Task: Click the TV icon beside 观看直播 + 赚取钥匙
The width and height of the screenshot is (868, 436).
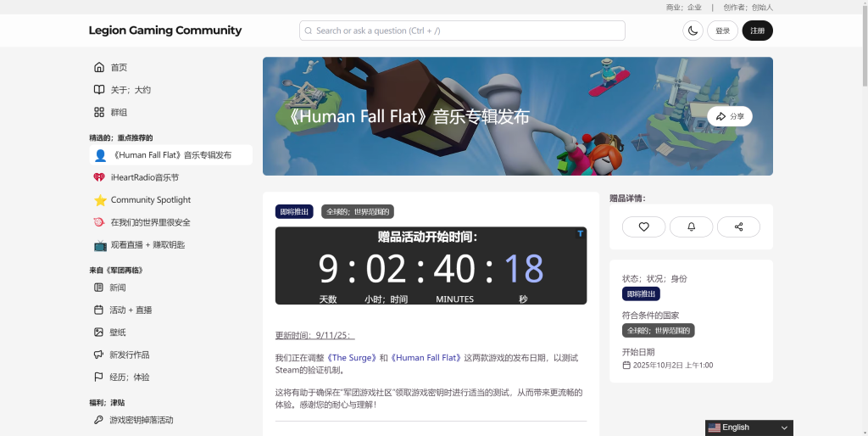Action: point(100,245)
